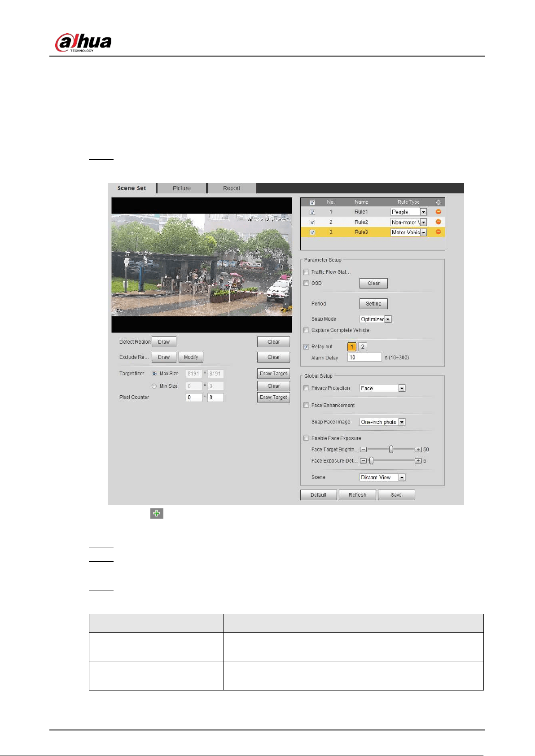This screenshot has width=535, height=756.
Task: Select the Min Size radio button
Action: pos(154,386)
